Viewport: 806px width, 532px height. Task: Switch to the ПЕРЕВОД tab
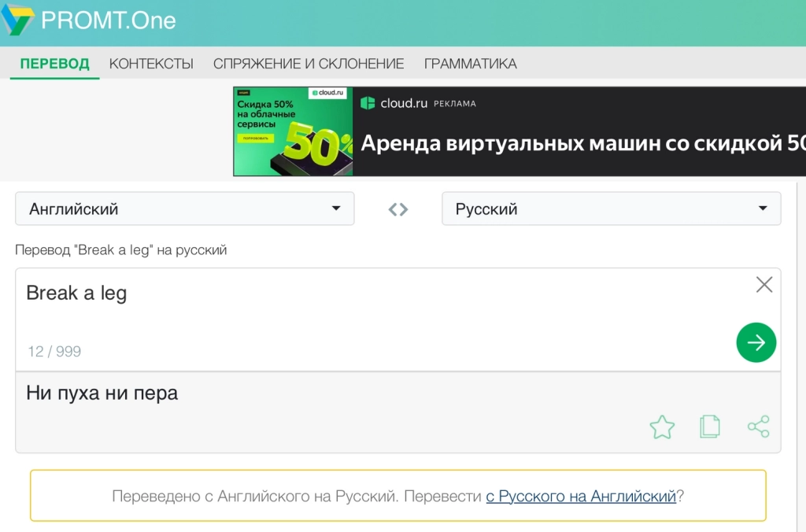54,64
